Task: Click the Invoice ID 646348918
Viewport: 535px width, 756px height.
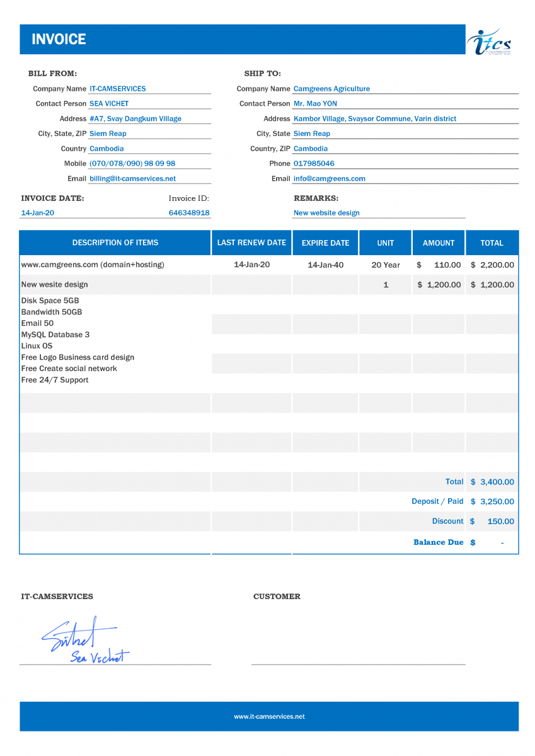Action: [x=189, y=213]
